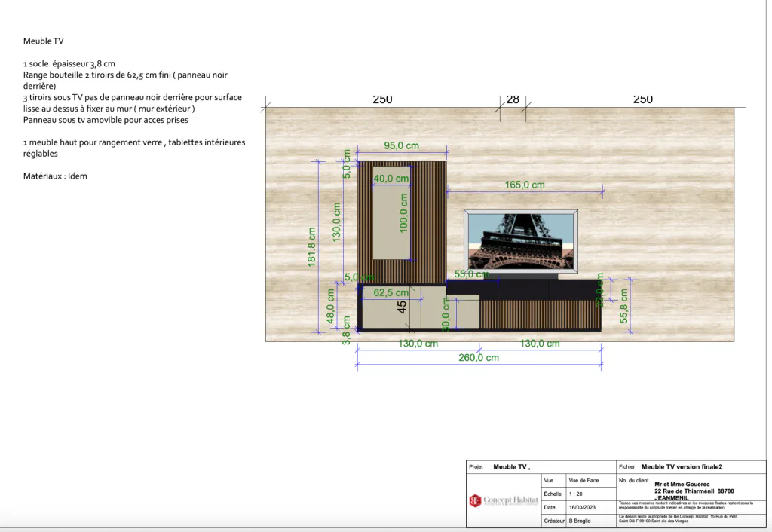Click the client name "Mr et Mme Gouerec"
The width and height of the screenshot is (772, 532).
pyautogui.click(x=682, y=485)
